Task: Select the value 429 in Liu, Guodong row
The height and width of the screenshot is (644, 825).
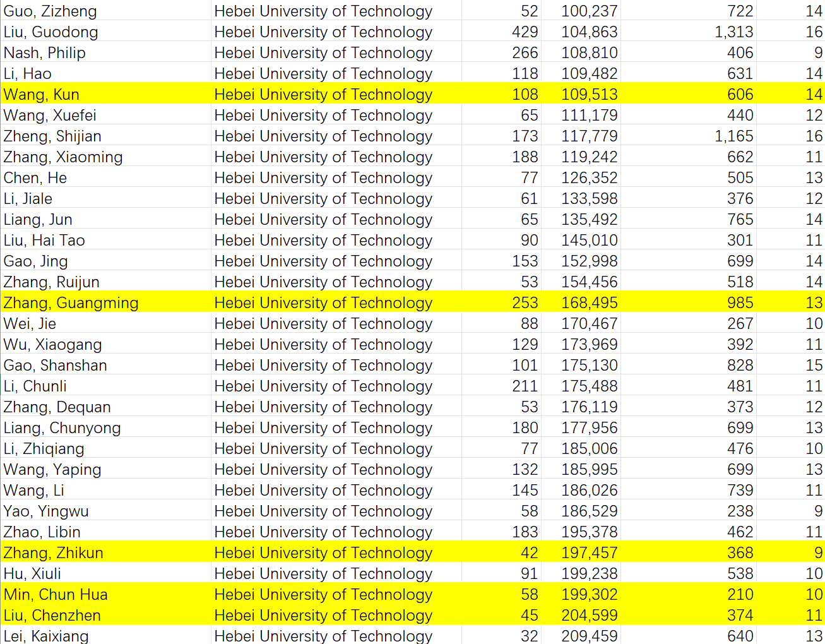Action: pyautogui.click(x=525, y=32)
